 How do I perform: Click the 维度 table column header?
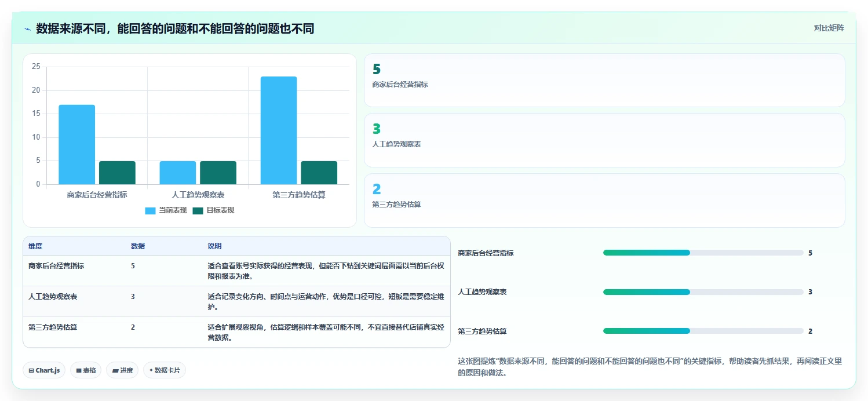[35, 246]
